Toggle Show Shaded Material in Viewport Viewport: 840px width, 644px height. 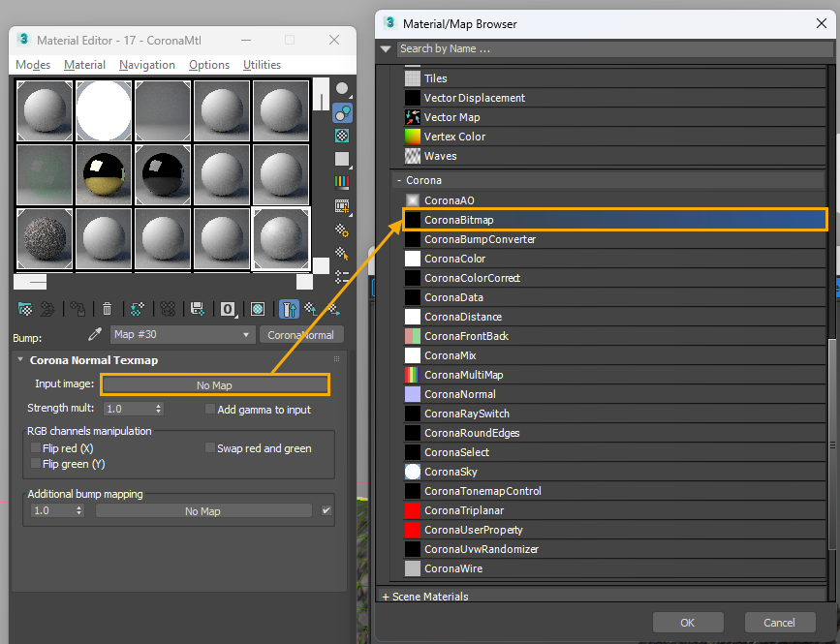point(258,309)
